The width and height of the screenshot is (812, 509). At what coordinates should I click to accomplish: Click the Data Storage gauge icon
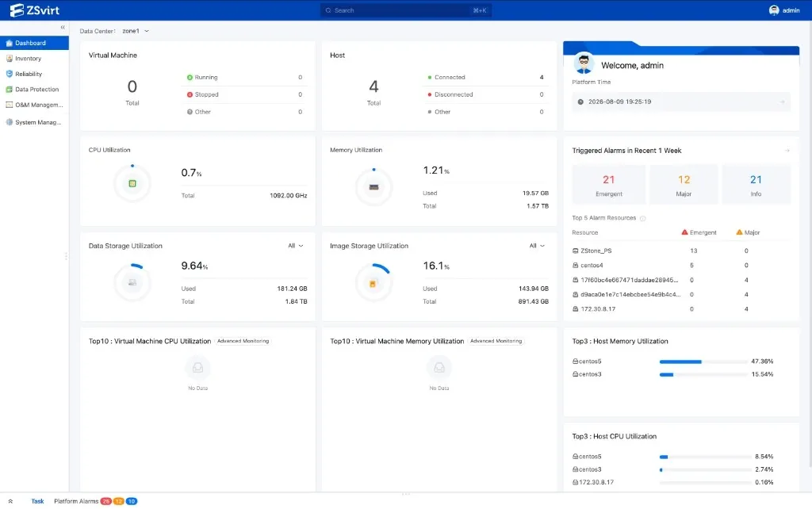coord(132,283)
